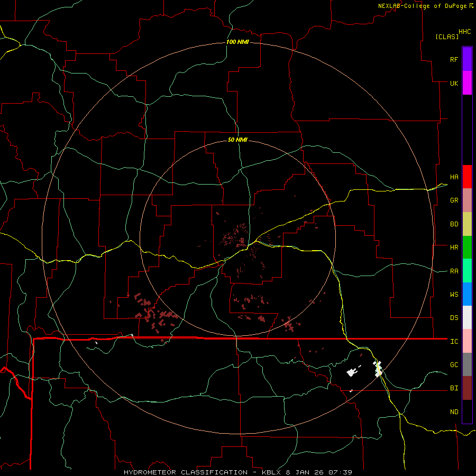Click the blue WS legend color swatch
The image size is (476, 476).
click(x=467, y=294)
